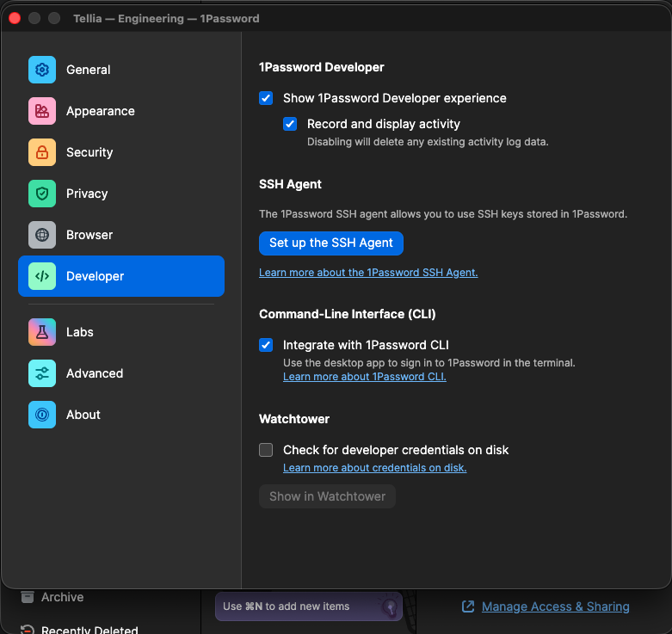Click the About 1Password logo icon
The image size is (672, 634).
pyautogui.click(x=42, y=415)
